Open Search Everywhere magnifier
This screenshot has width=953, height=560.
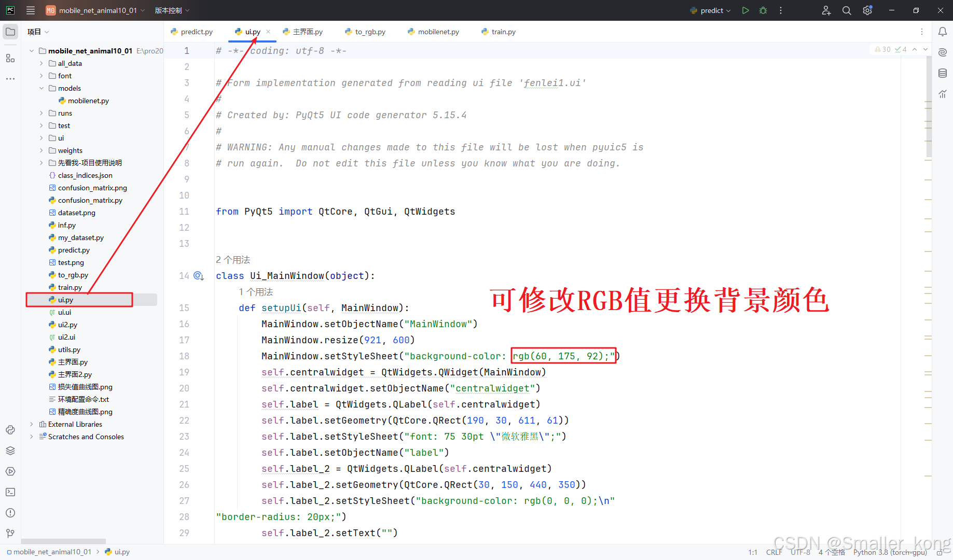tap(847, 10)
